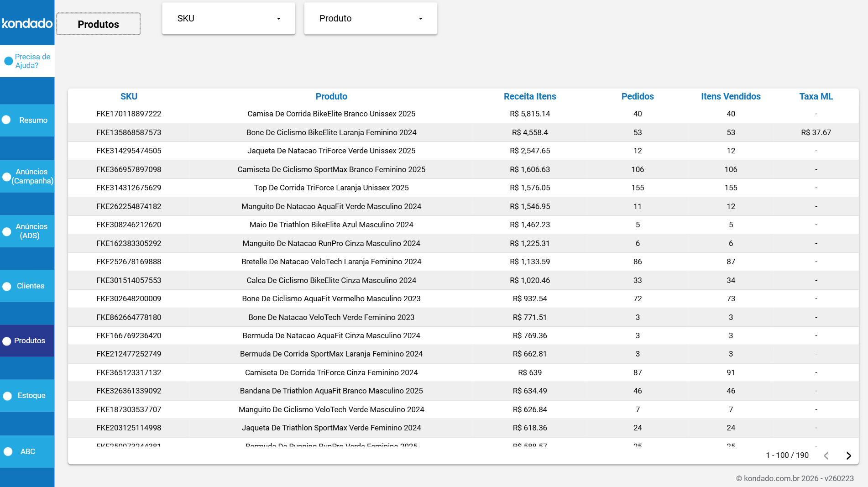The width and height of the screenshot is (868, 487).
Task: Expand the caret on the Produto selector
Action: (x=420, y=19)
